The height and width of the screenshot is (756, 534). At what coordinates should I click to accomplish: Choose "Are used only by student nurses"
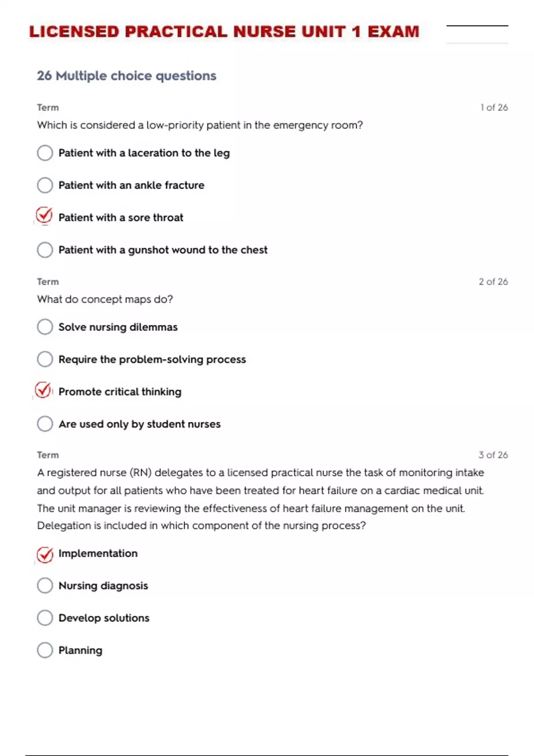(45, 424)
